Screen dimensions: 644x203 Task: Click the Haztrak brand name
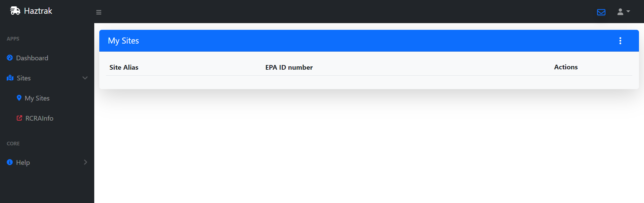pyautogui.click(x=38, y=11)
